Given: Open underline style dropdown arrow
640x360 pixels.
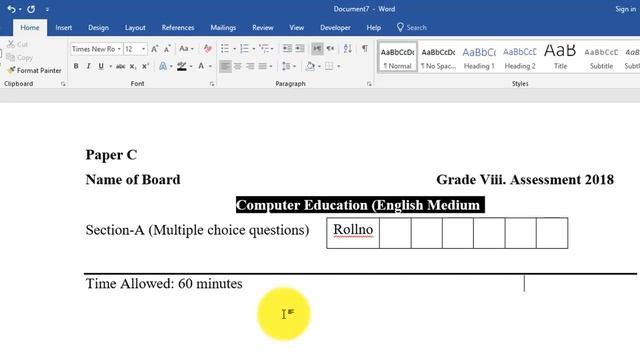Looking at the screenshot, I should click(110, 66).
